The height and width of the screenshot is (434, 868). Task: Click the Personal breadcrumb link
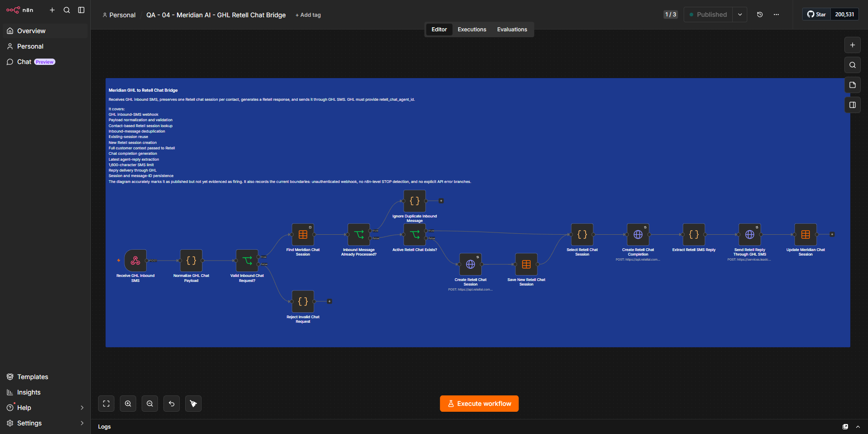(119, 15)
